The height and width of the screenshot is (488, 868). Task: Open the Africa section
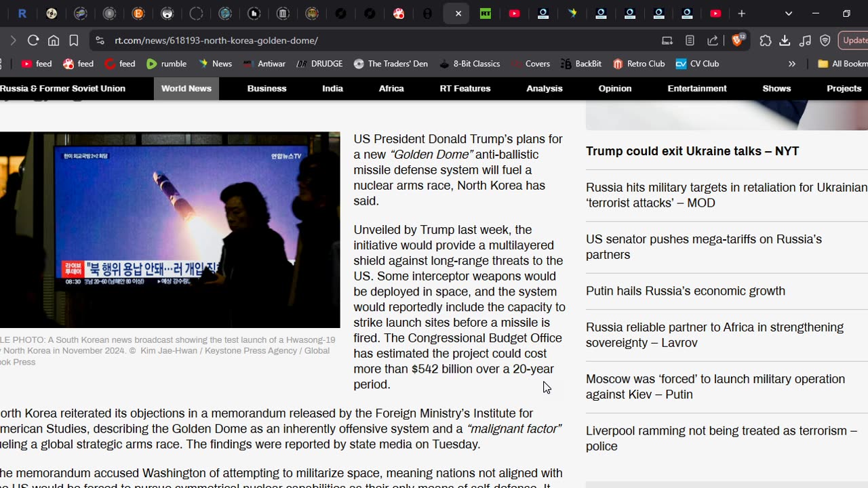391,89
